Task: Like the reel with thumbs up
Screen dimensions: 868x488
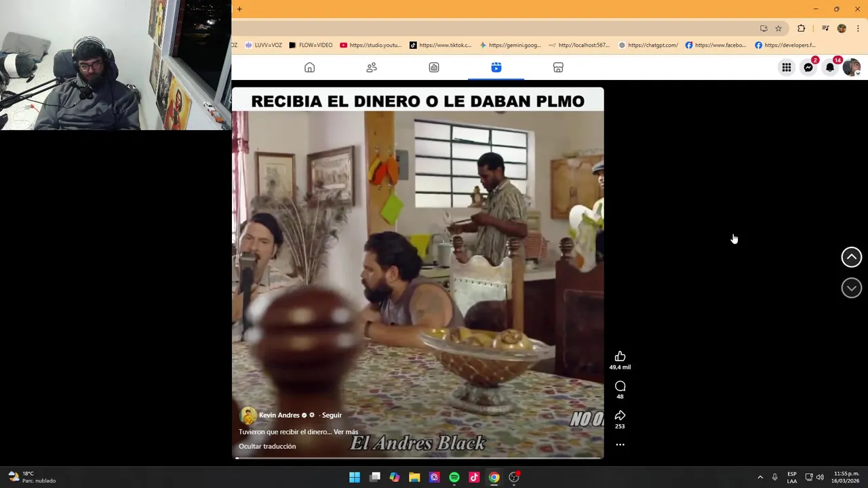Action: [x=620, y=357]
